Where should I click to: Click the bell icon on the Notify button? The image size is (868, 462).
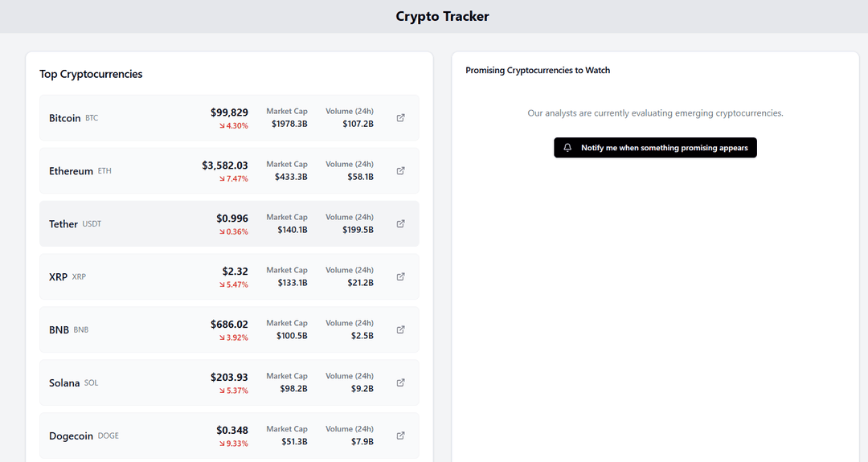tap(567, 148)
